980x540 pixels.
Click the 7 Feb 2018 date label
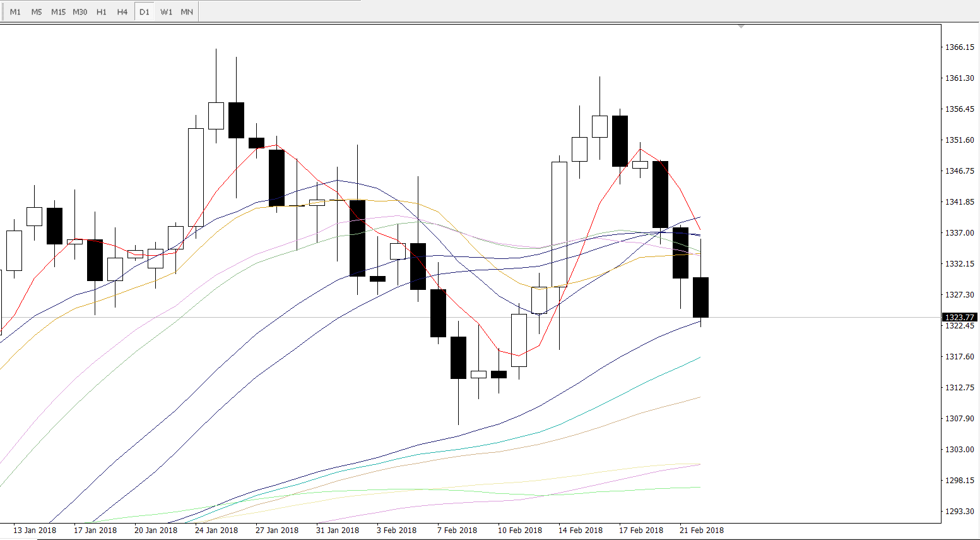point(458,531)
